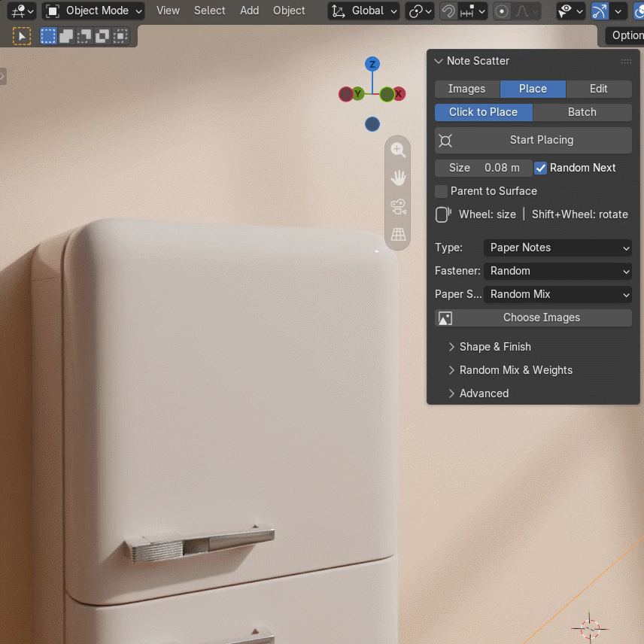Switch to the Images tab
Image resolution: width=644 pixels, height=644 pixels.
click(467, 89)
